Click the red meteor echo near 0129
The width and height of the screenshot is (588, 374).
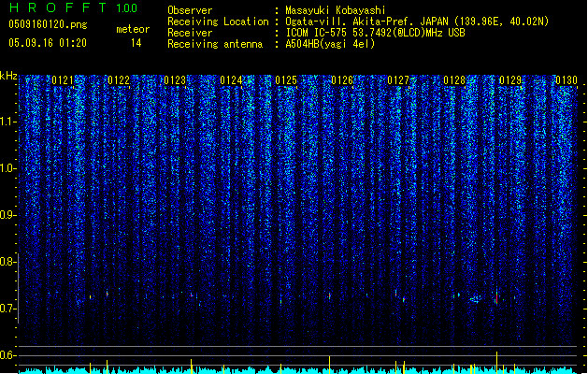point(497,297)
